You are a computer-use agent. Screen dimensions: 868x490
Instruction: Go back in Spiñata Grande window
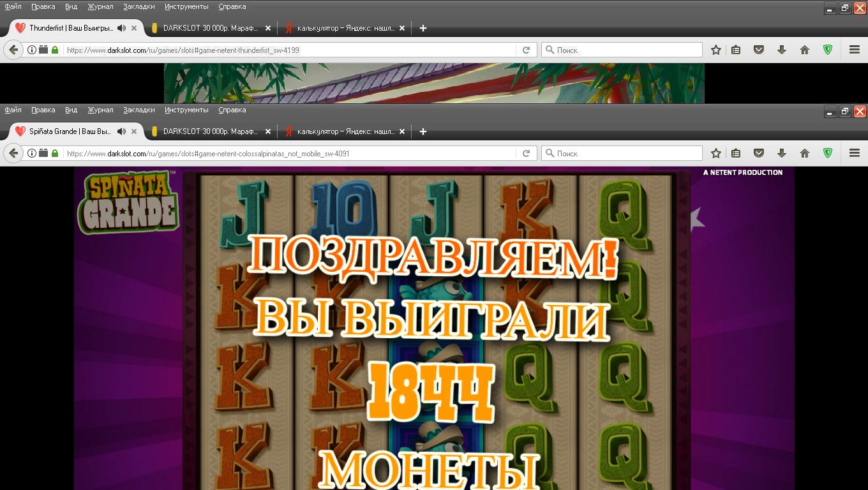click(13, 153)
